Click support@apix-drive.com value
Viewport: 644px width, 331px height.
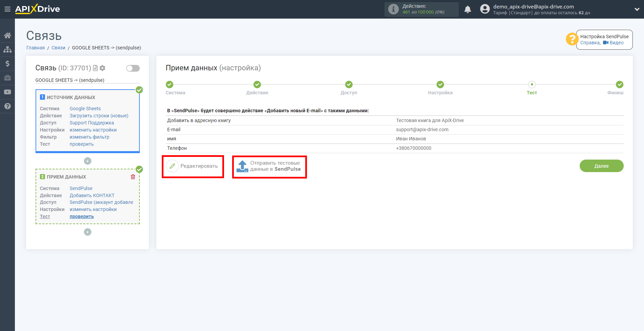click(422, 129)
